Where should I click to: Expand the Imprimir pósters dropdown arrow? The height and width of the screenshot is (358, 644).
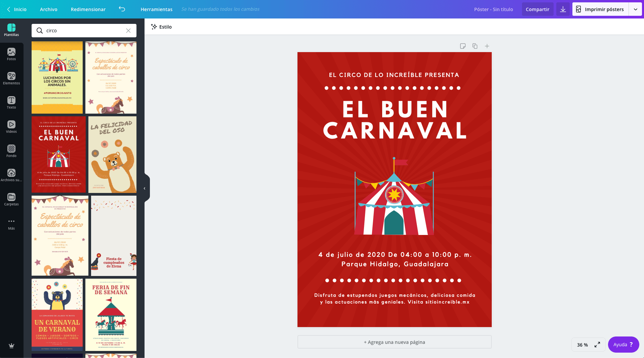click(x=635, y=9)
